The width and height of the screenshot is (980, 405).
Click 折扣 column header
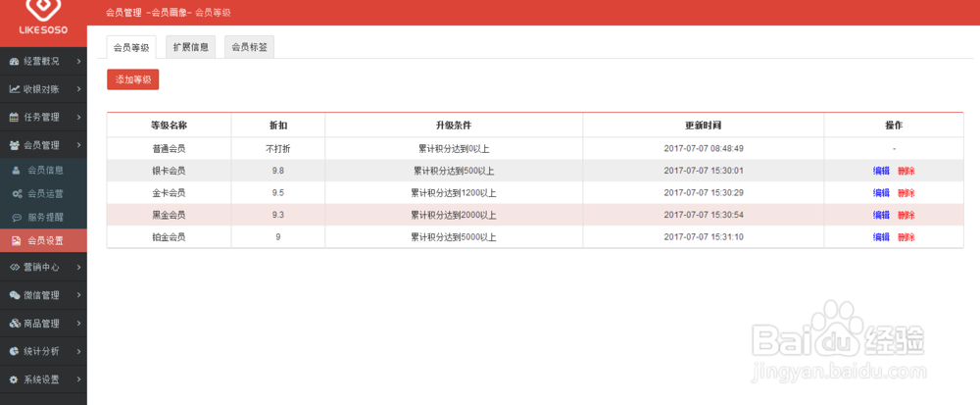(x=278, y=125)
